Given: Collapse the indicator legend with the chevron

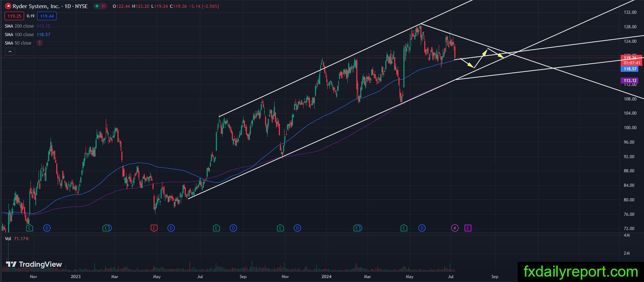Looking at the screenshot, I should point(10,52).
